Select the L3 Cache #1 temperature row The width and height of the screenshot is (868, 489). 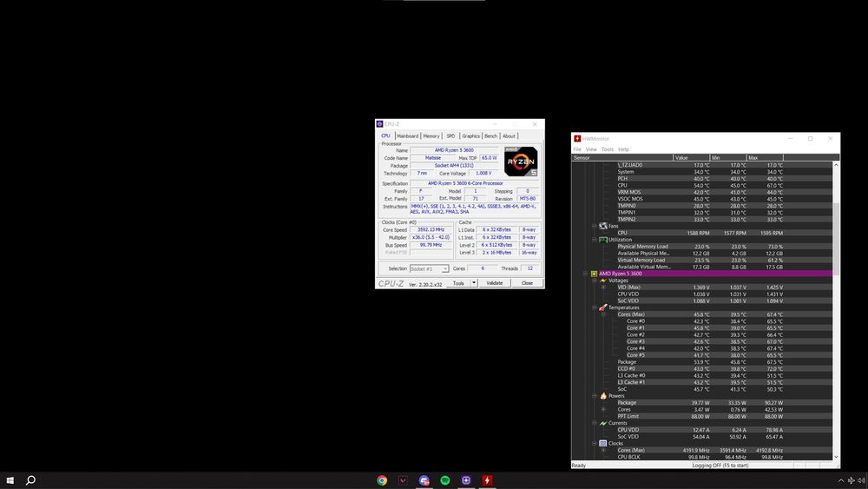pos(702,382)
